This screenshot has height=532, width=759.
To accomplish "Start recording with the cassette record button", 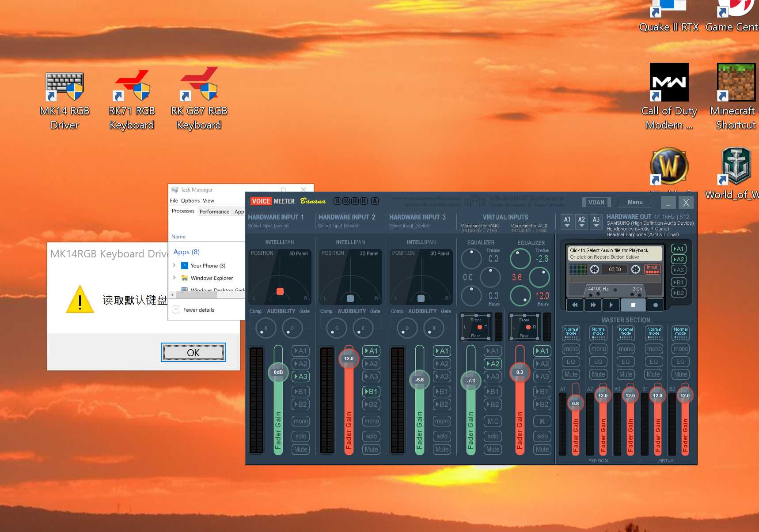I will coord(656,305).
